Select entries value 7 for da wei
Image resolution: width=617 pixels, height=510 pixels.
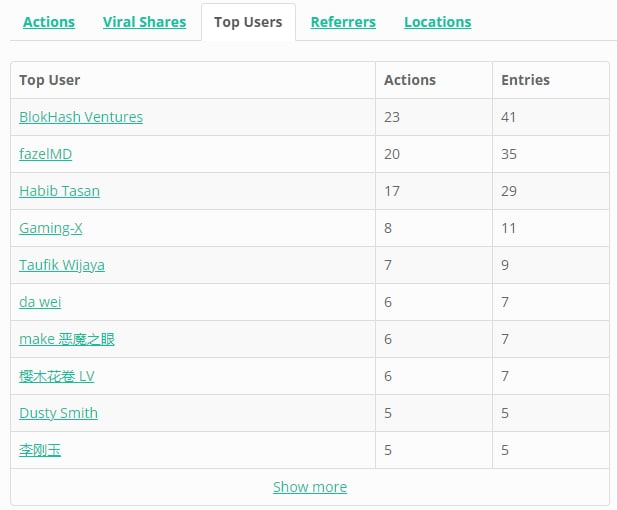(505, 302)
